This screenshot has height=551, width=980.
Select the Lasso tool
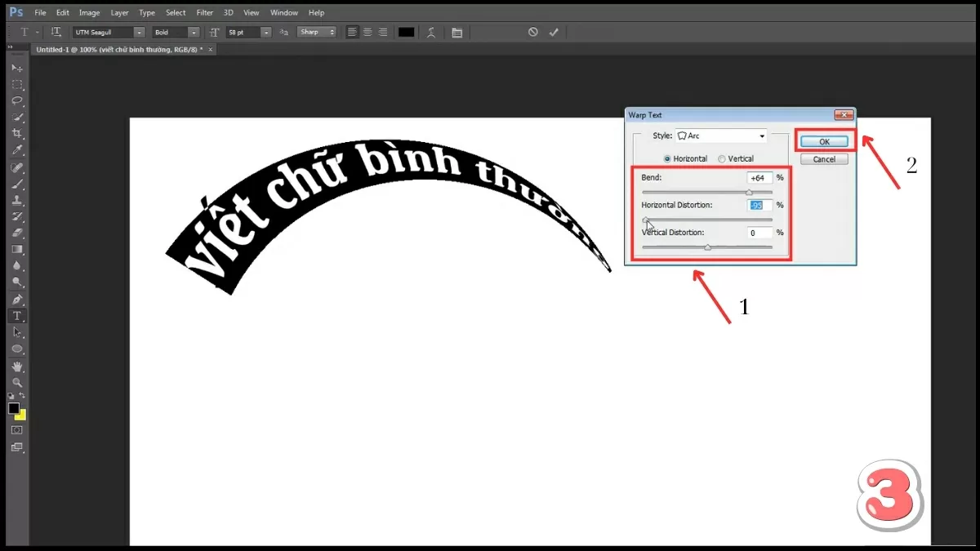(16, 101)
